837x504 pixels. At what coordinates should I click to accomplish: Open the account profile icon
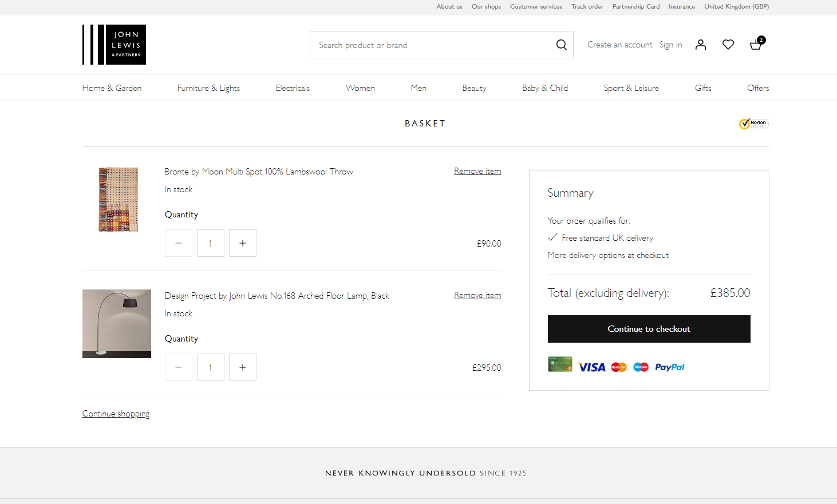pos(701,45)
